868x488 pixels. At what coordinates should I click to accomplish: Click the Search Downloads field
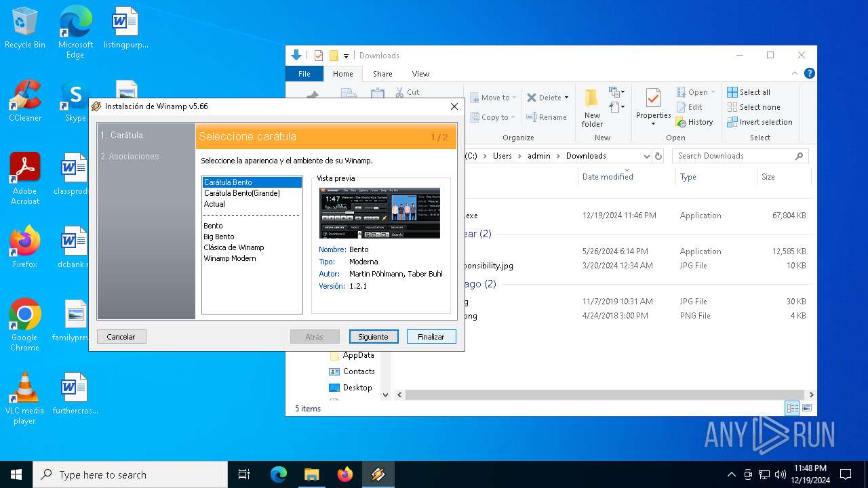(x=740, y=156)
